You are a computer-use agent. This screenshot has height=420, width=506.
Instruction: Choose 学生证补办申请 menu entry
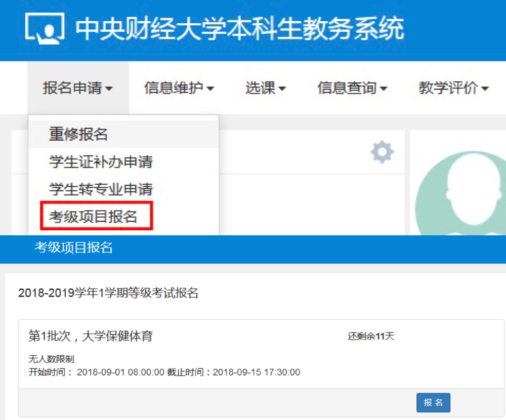point(101,162)
